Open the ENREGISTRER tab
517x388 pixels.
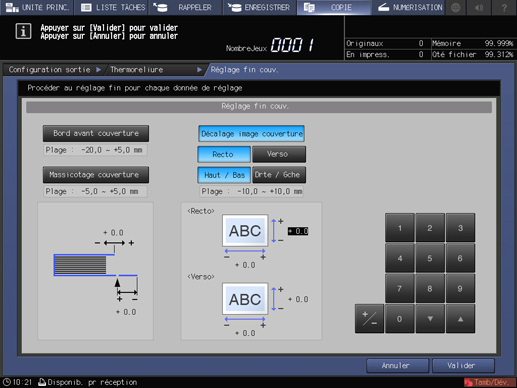pyautogui.click(x=260, y=7)
